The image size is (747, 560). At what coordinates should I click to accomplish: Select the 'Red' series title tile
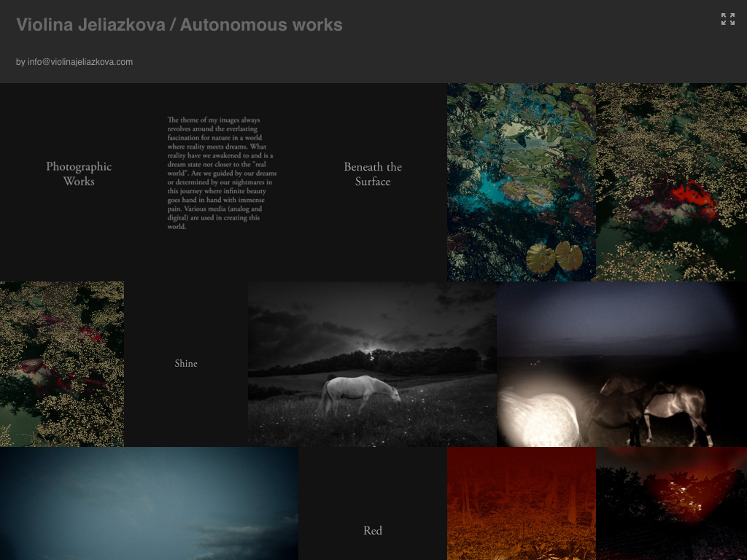(373, 531)
